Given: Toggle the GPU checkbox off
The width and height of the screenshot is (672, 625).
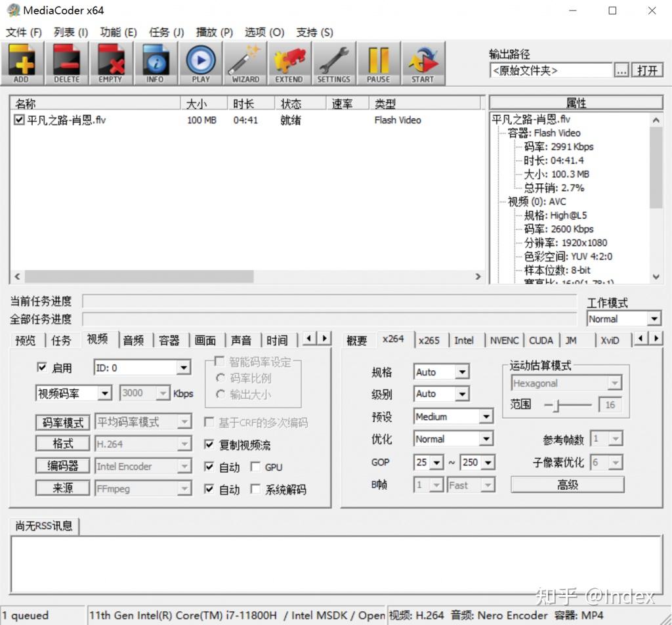Looking at the screenshot, I should tap(256, 467).
